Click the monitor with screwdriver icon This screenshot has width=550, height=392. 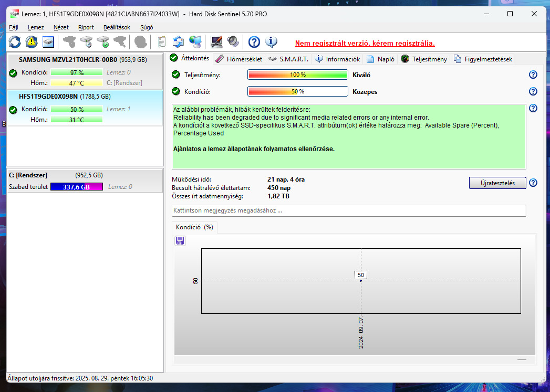[216, 42]
